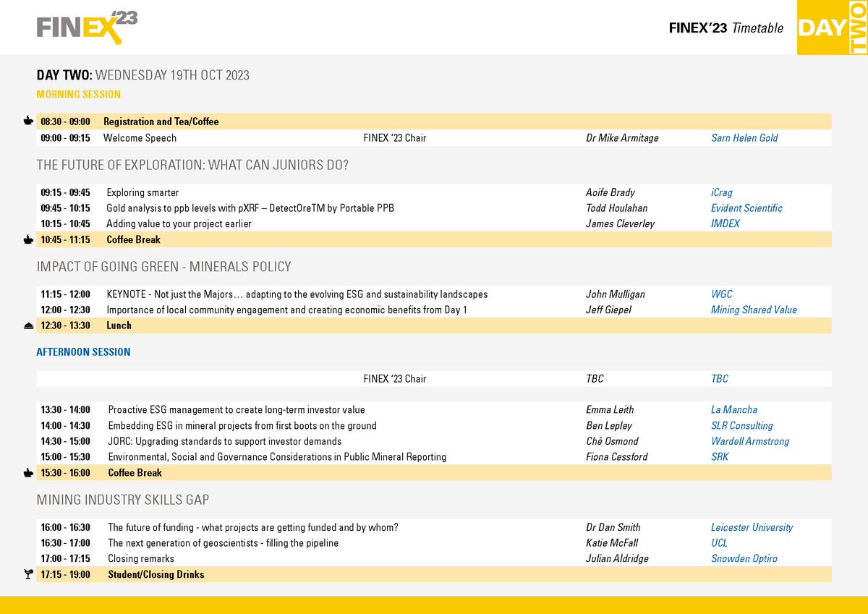Click 'The Future of Exploration: What Can Juniors Do?' heading
This screenshot has height=614, width=868.
193,165
